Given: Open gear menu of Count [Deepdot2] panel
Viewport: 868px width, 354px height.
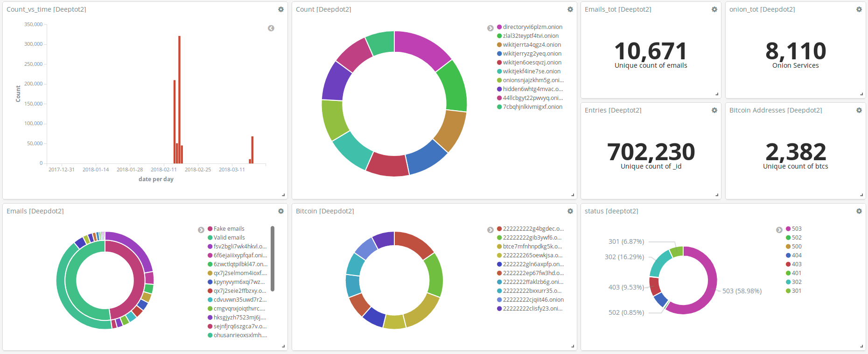Looking at the screenshot, I should pos(570,9).
